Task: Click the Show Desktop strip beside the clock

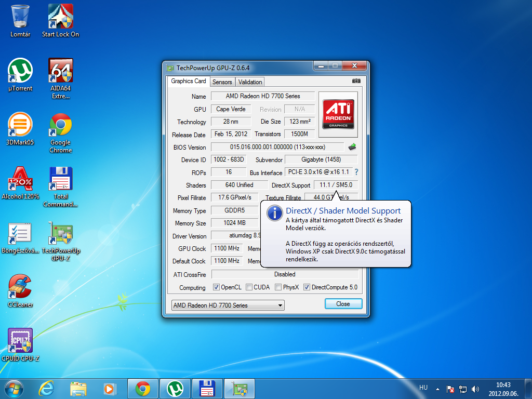Action: 528,389
